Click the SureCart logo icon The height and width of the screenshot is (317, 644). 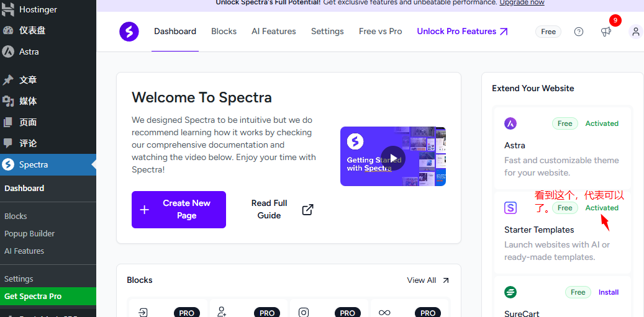[510, 292]
